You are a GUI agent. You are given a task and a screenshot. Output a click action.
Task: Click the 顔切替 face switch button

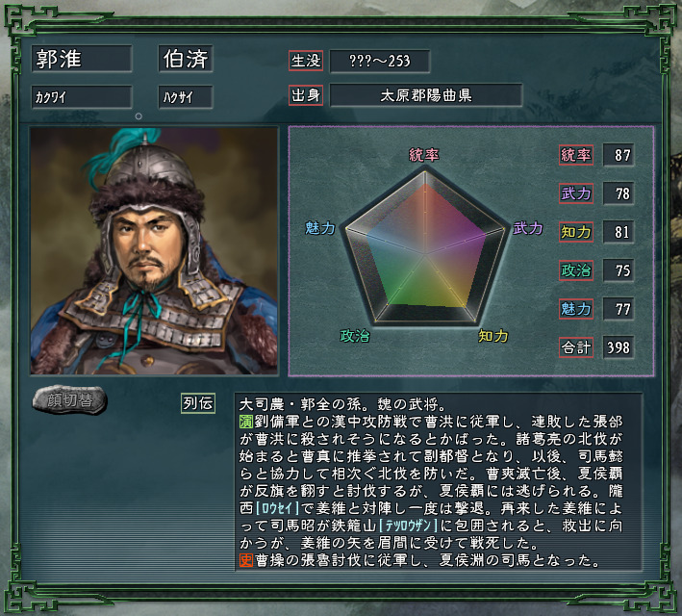[x=69, y=399]
